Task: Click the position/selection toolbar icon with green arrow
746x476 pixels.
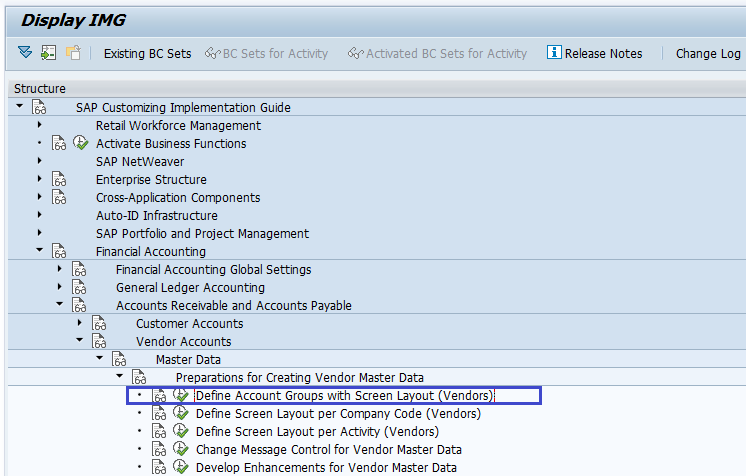Action: [49, 52]
